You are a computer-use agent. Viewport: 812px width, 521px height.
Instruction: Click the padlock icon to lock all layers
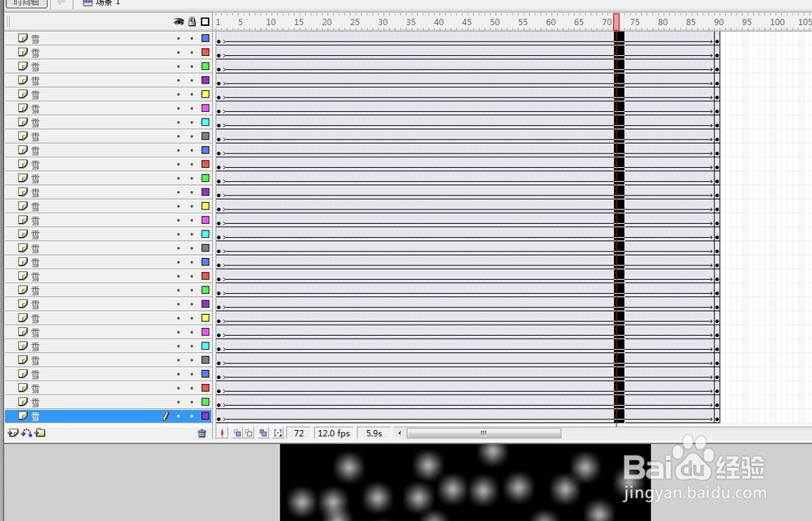point(192,22)
